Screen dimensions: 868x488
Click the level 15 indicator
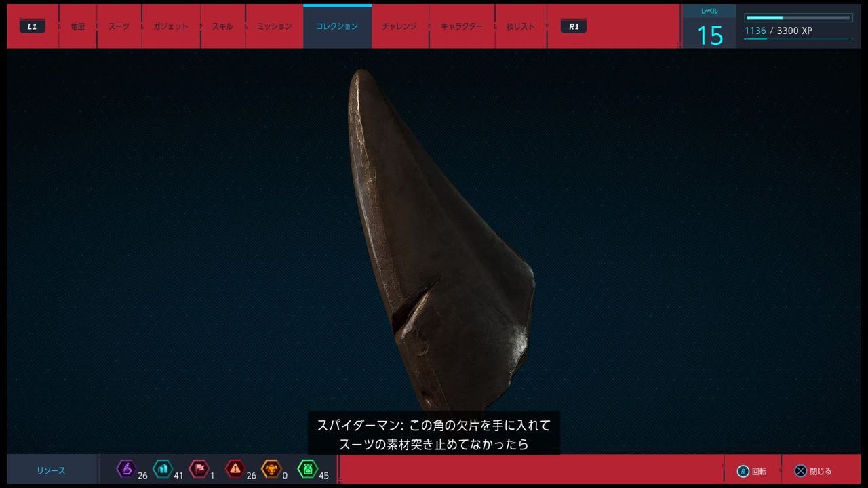pyautogui.click(x=710, y=35)
